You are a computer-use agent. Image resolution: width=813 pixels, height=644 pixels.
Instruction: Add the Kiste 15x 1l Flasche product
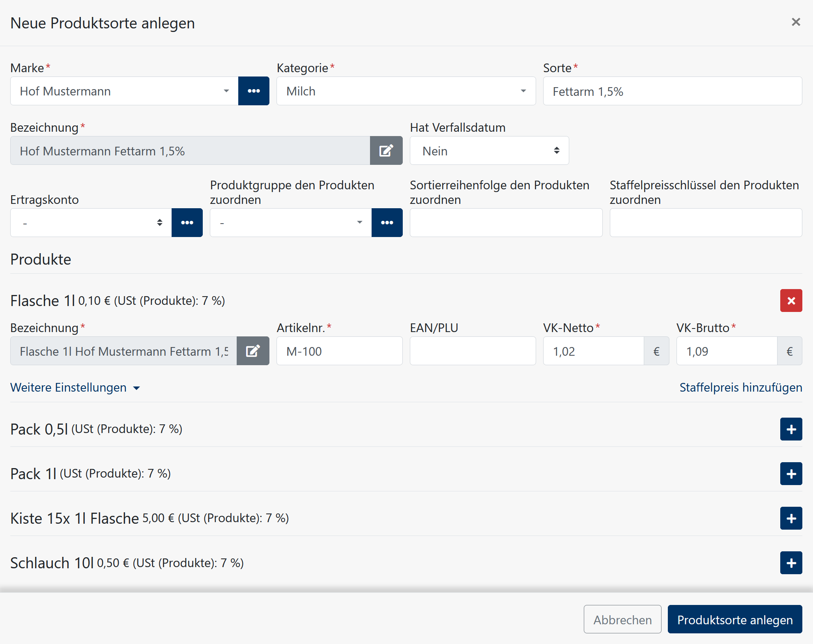[x=791, y=518]
